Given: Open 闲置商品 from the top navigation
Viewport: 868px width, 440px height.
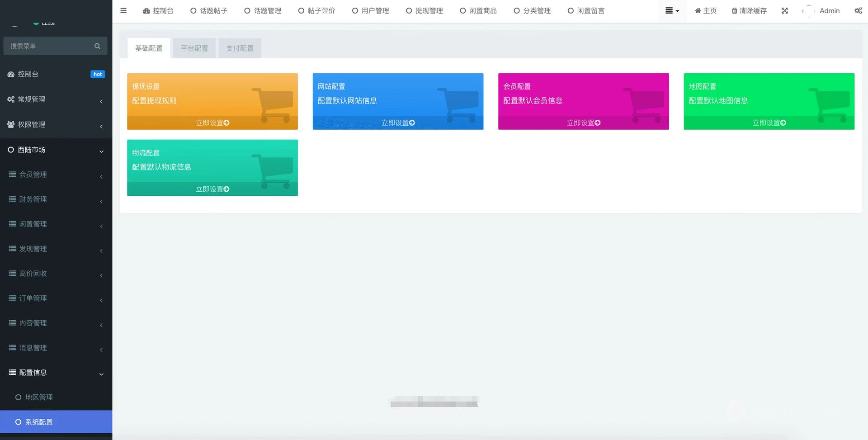Looking at the screenshot, I should tap(478, 10).
